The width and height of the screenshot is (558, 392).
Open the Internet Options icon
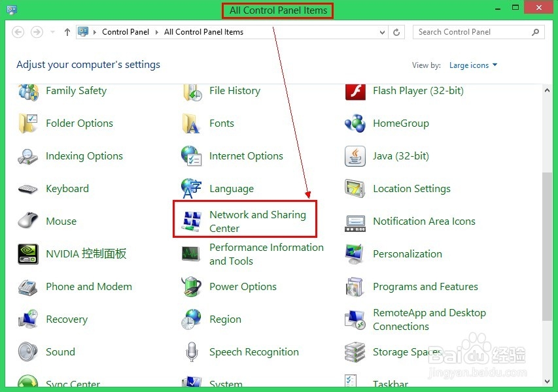point(192,155)
